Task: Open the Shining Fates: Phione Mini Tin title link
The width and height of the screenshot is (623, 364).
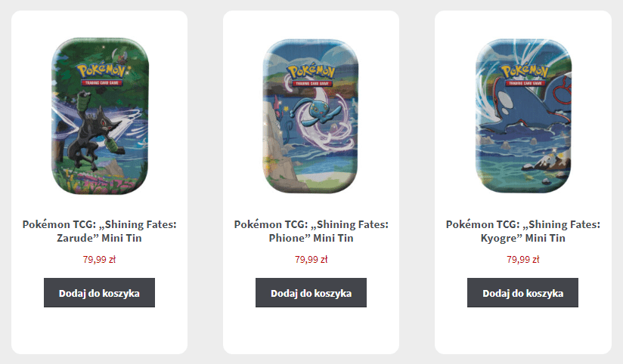Action: pyautogui.click(x=311, y=231)
